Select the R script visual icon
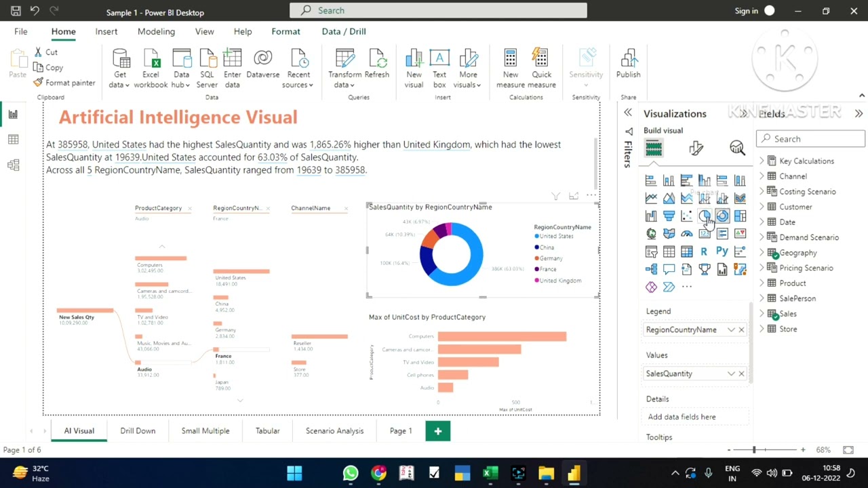This screenshot has height=488, width=868. [705, 251]
